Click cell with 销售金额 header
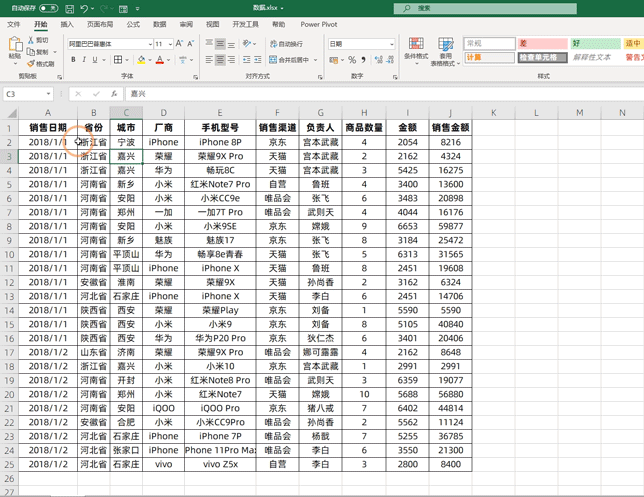 click(451, 128)
